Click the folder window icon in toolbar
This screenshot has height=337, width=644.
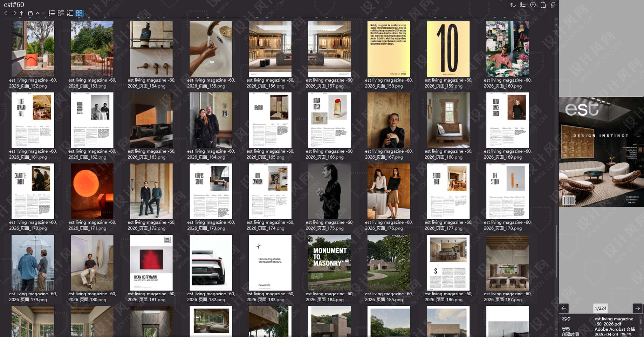pyautogui.click(x=30, y=13)
